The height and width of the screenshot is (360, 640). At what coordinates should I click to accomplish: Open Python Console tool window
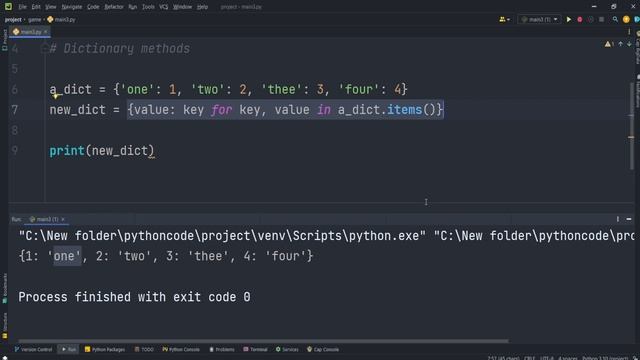tap(181, 349)
